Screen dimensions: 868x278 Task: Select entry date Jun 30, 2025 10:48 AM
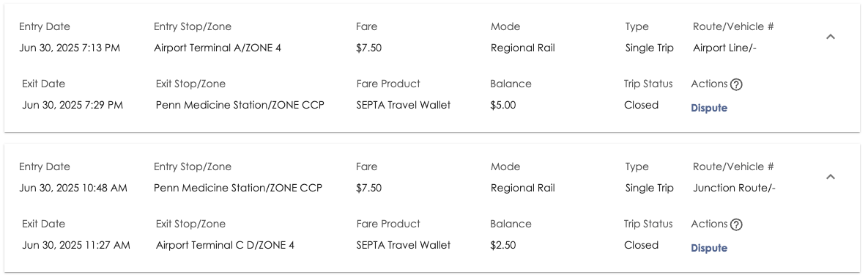(x=73, y=188)
